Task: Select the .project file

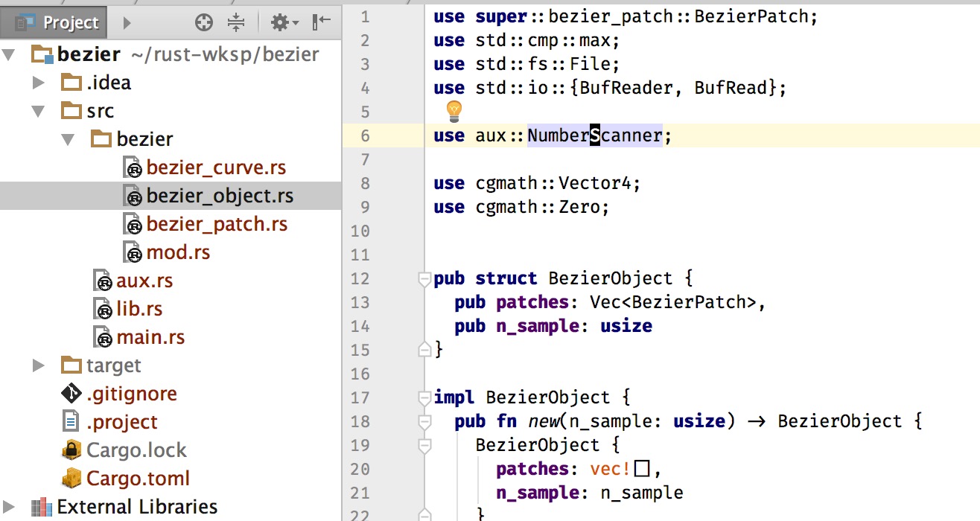Action: tap(122, 422)
